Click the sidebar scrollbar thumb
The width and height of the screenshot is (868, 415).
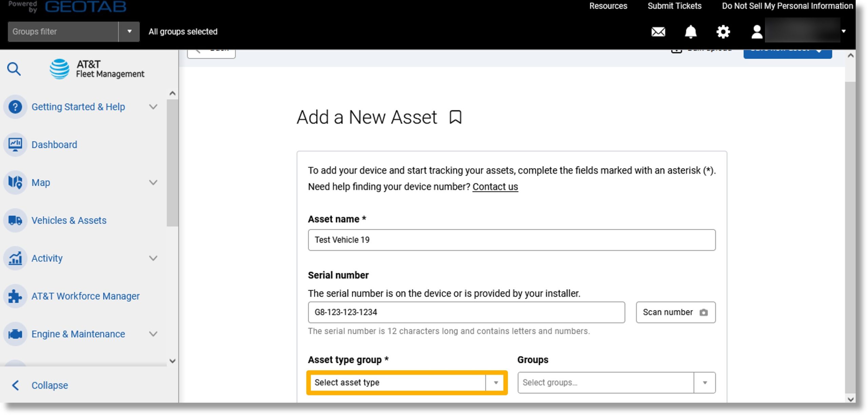click(x=172, y=163)
